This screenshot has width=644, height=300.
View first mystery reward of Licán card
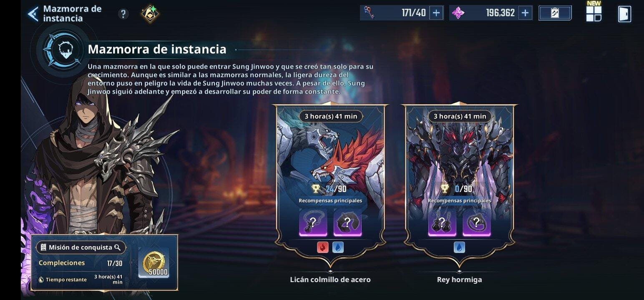(313, 223)
